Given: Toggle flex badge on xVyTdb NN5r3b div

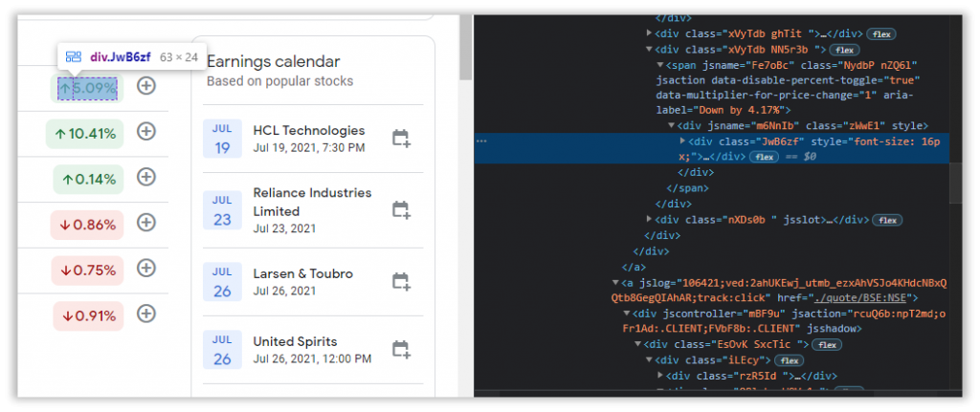Looking at the screenshot, I should 846,50.
